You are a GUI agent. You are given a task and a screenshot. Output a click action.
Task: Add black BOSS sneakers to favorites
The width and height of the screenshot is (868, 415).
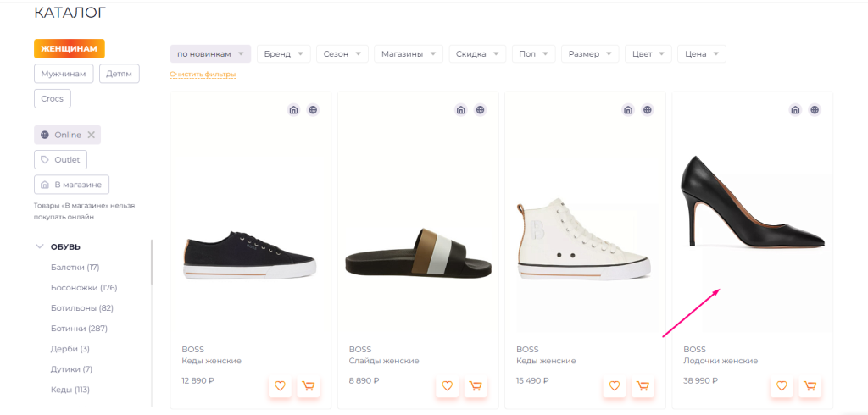[280, 386]
